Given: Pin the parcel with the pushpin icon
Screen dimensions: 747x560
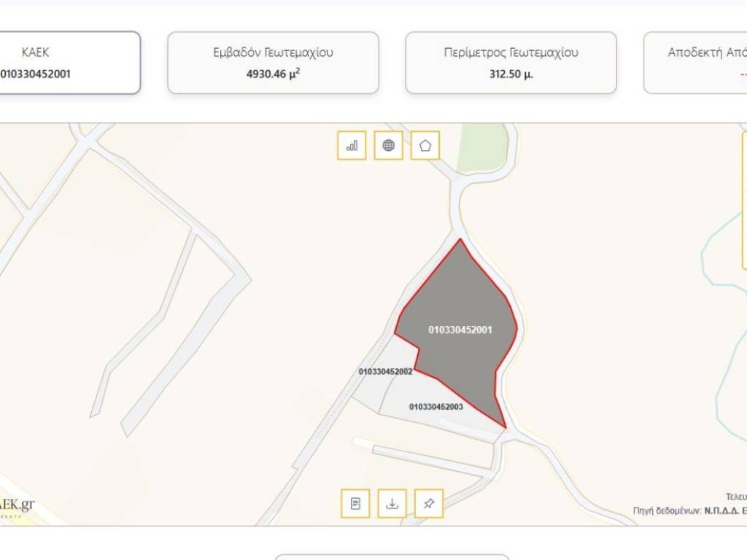Looking at the screenshot, I should pos(429,503).
